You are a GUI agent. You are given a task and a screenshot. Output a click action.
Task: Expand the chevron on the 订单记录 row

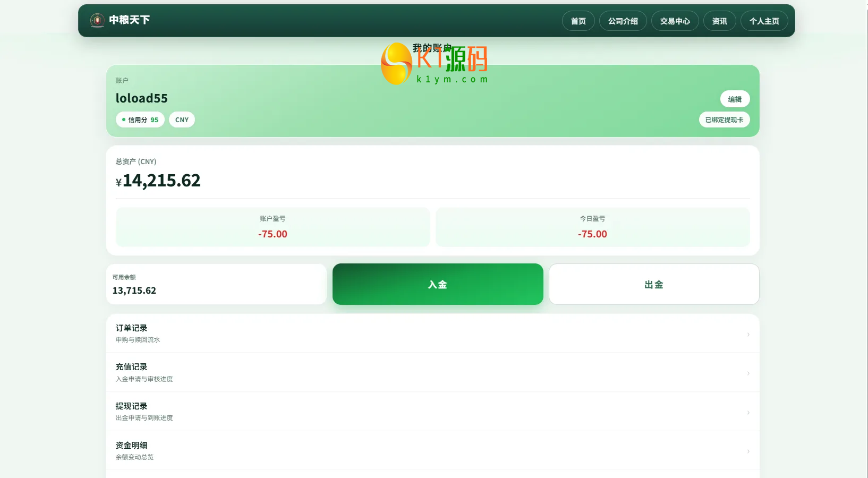pyautogui.click(x=748, y=334)
